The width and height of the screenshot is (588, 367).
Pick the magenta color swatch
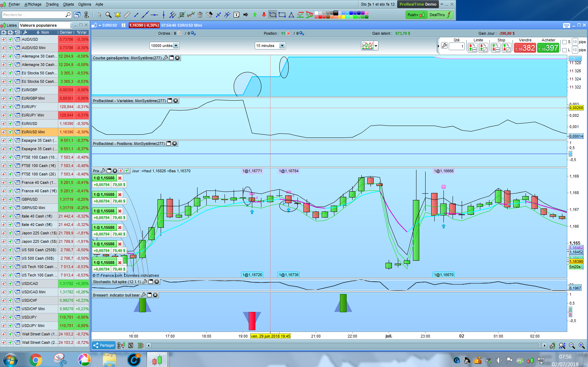[367, 13]
